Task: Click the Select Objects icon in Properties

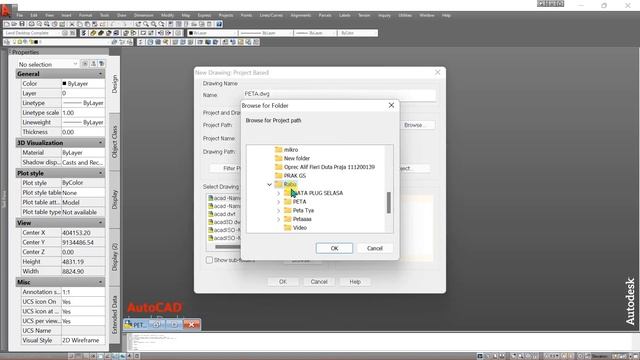Action: pyautogui.click(x=93, y=64)
